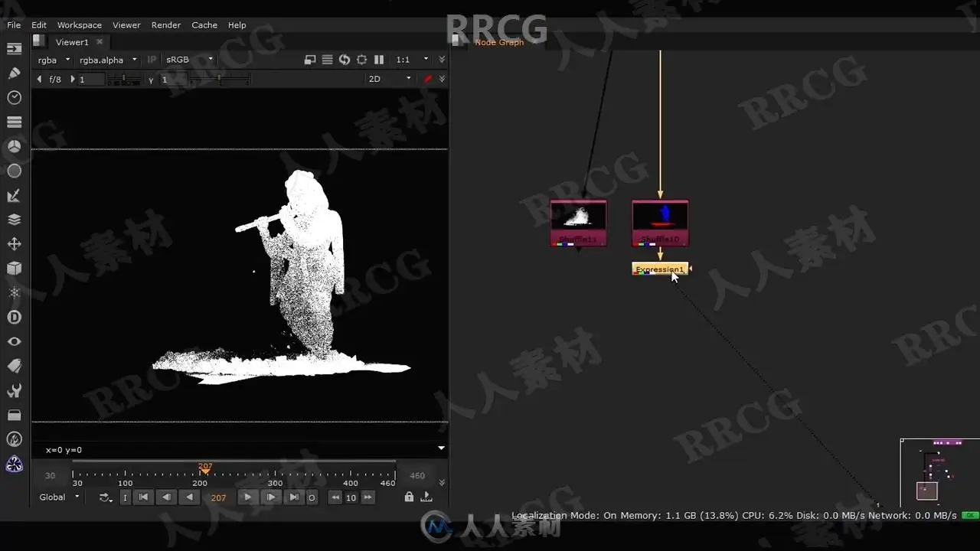Open the sRGB viewer process dropdown
The height and width of the screenshot is (551, 980).
pos(189,60)
